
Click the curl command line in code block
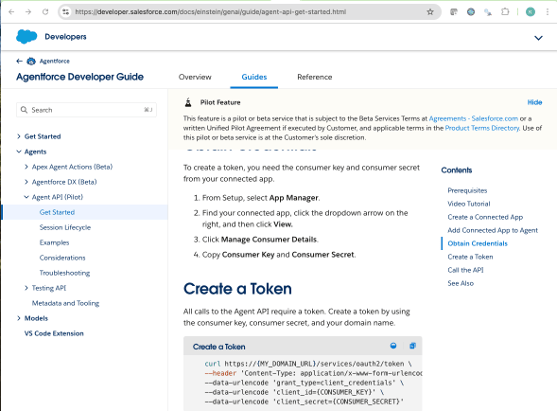[x=308, y=364]
